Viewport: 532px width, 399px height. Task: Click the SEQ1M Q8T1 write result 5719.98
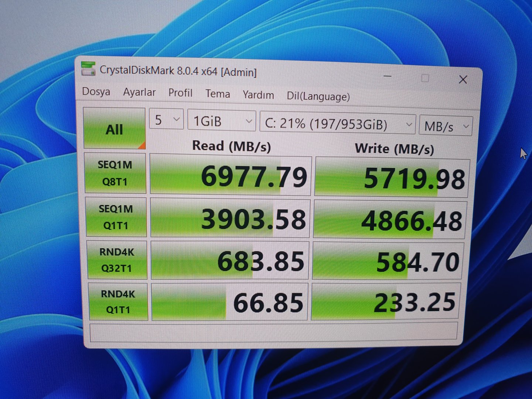(392, 178)
